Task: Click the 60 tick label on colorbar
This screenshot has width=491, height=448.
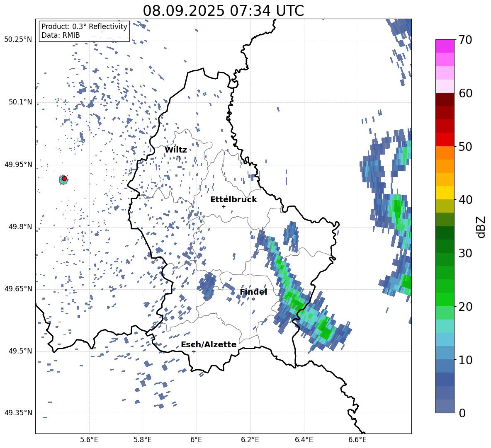Action: tap(465, 93)
